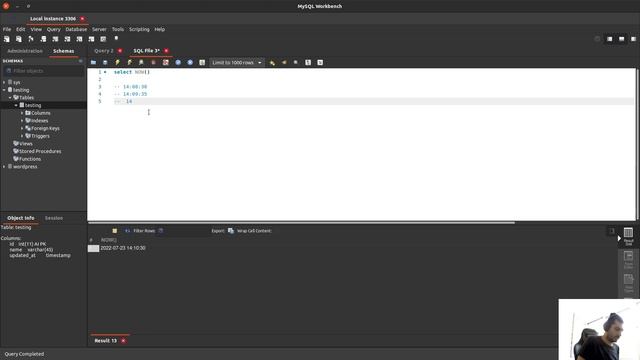Commit the current transaction
Image resolution: width=640 pixels, height=360 pixels.
tap(178, 62)
